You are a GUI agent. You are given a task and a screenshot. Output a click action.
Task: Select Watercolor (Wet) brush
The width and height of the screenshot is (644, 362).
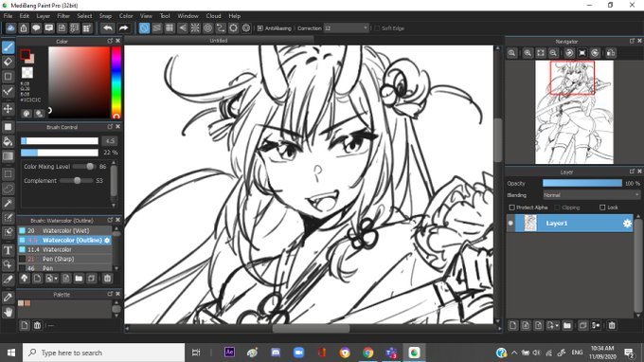pos(65,230)
